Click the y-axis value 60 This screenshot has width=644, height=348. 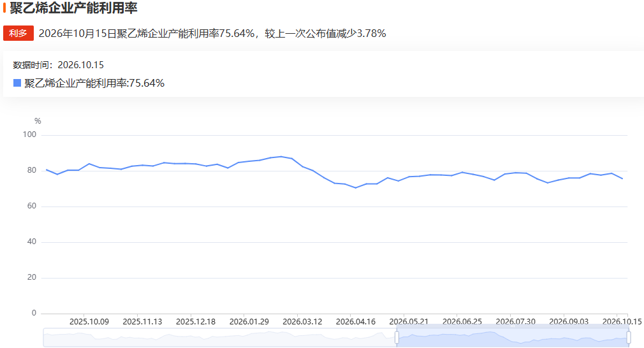coord(32,206)
